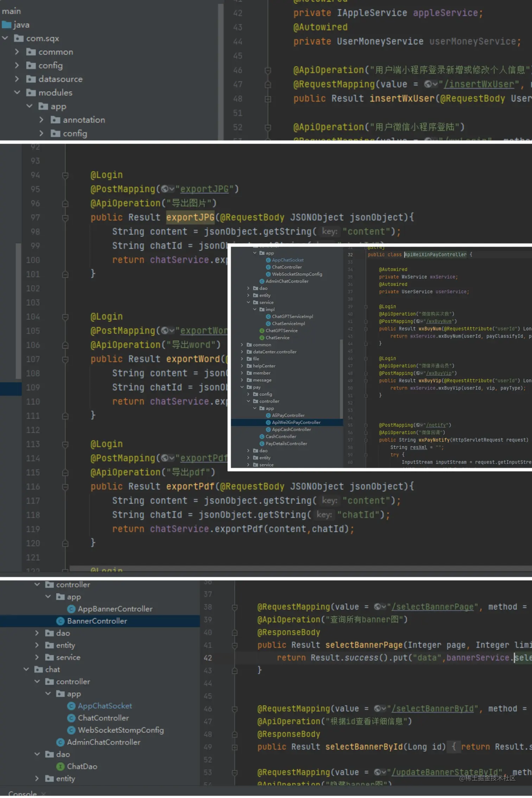Select the pay folder label
Image resolution: width=532 pixels, height=798 pixels.
[x=257, y=387]
